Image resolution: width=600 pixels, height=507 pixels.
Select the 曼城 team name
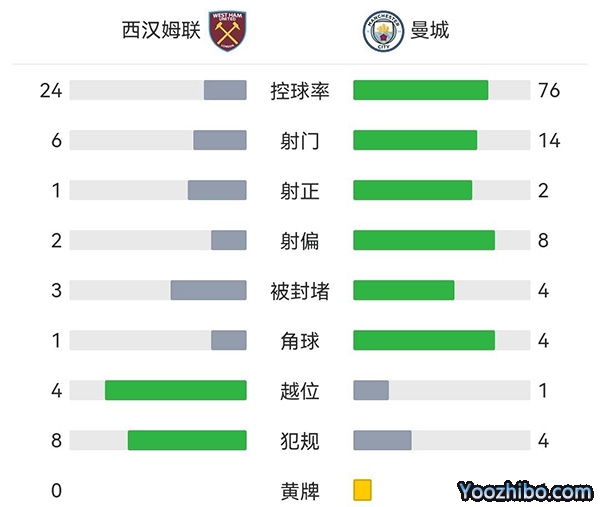pos(429,31)
